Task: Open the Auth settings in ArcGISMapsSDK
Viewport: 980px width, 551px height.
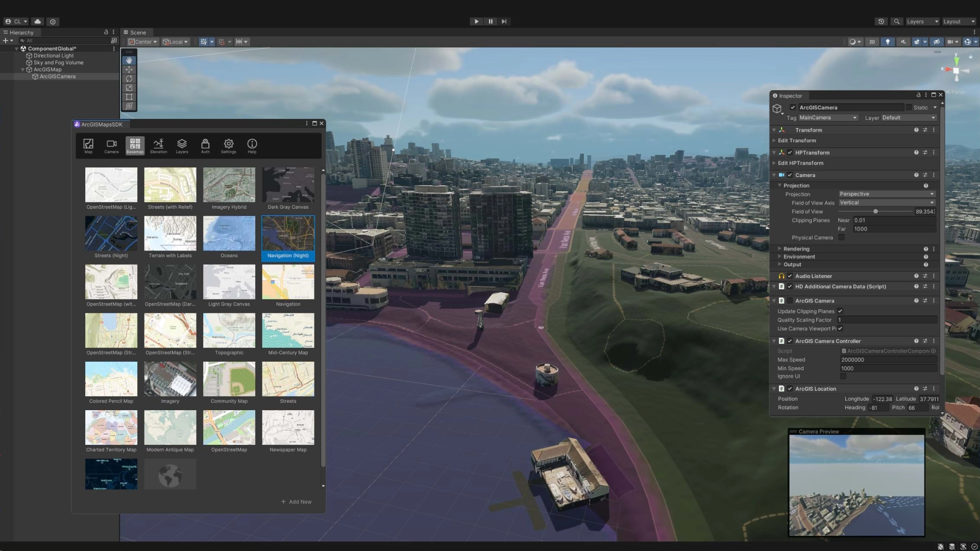Action: (x=205, y=146)
